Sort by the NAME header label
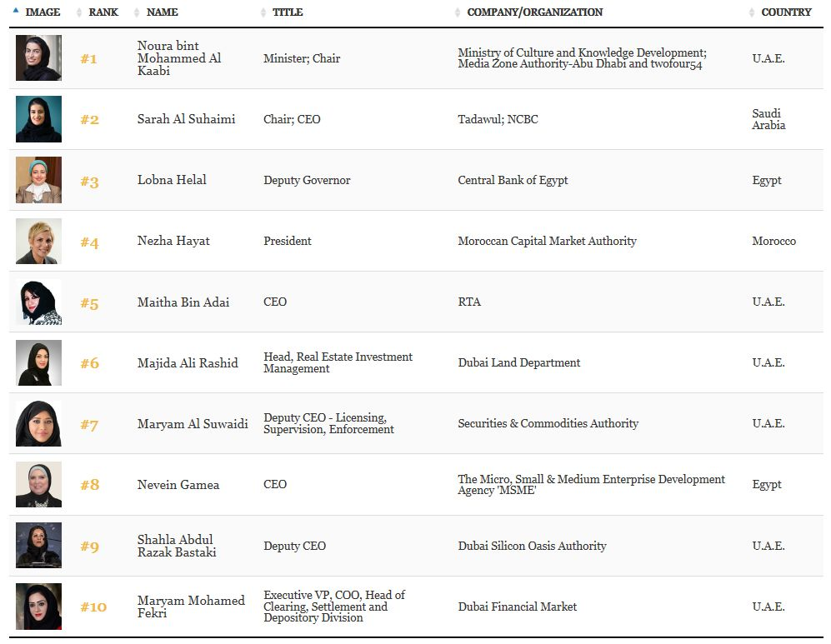 click(163, 12)
